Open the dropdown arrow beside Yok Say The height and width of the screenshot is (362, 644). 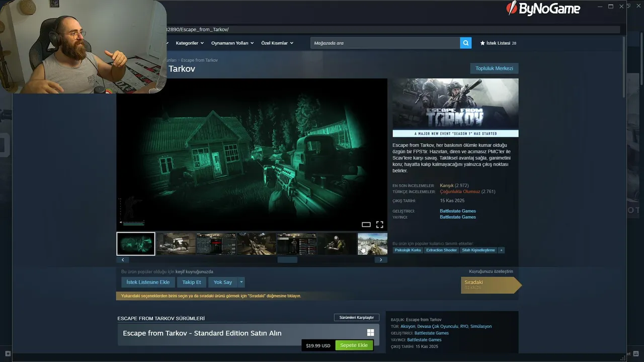tap(241, 282)
